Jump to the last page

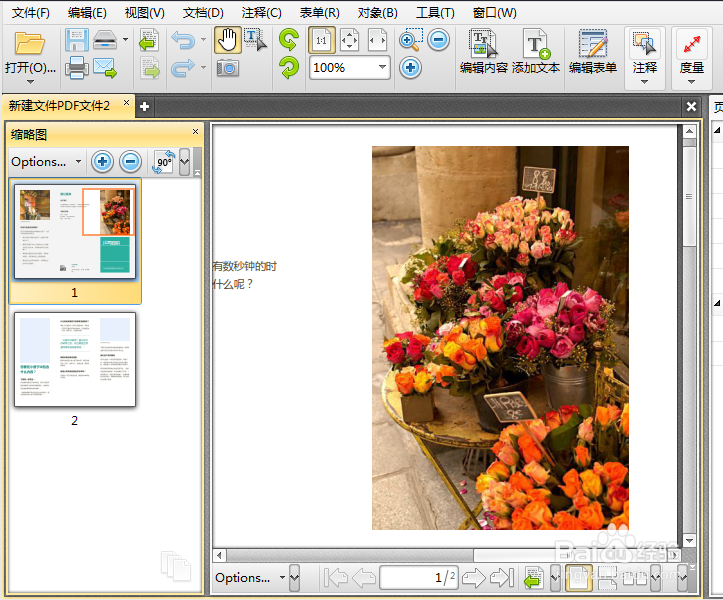(x=502, y=577)
